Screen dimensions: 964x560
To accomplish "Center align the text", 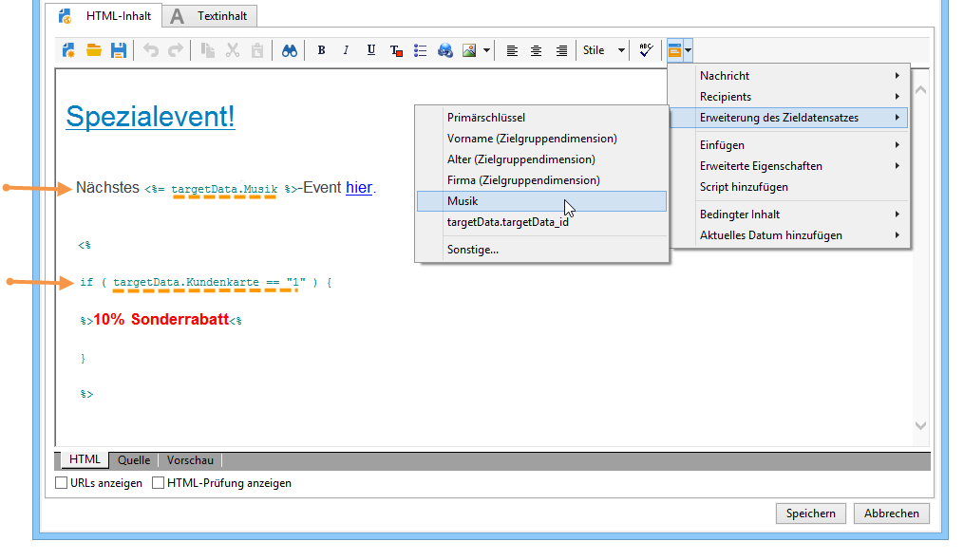I will pyautogui.click(x=537, y=50).
